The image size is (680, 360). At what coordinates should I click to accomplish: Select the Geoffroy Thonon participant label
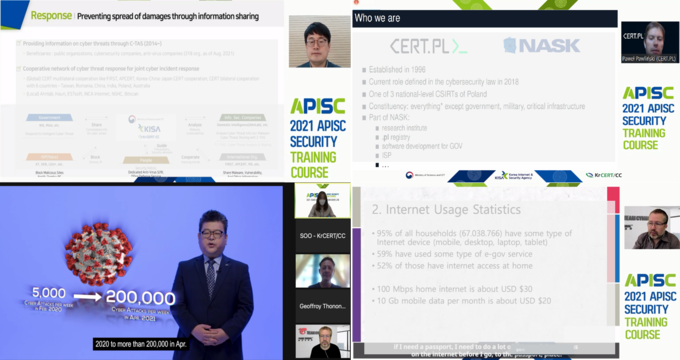point(323,306)
